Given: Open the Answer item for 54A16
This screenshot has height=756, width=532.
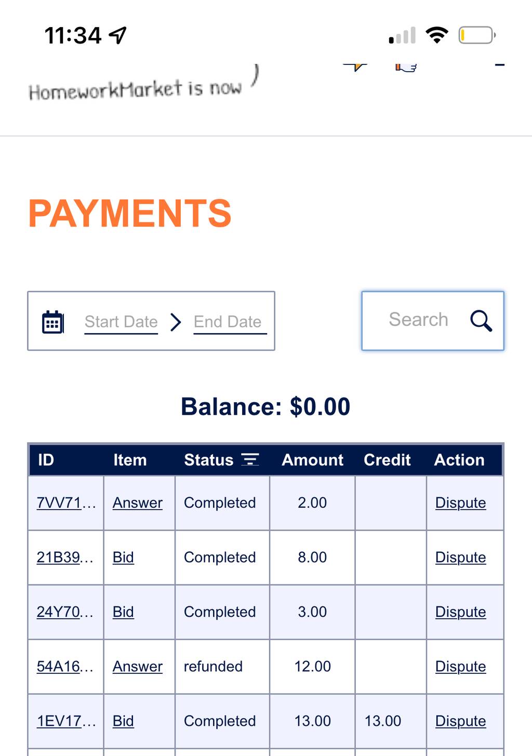Looking at the screenshot, I should (138, 667).
